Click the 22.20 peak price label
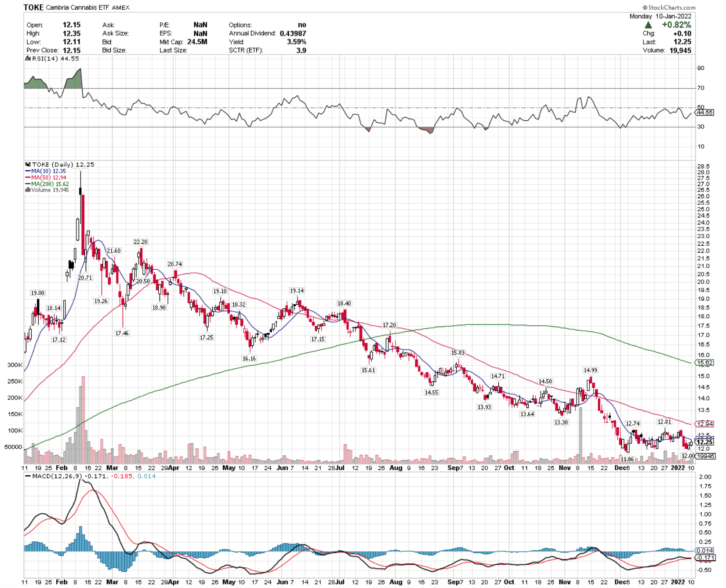The image size is (726, 588). pos(141,242)
